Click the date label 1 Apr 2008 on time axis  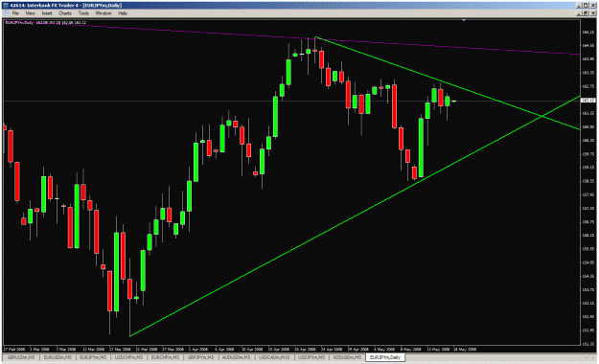197,349
